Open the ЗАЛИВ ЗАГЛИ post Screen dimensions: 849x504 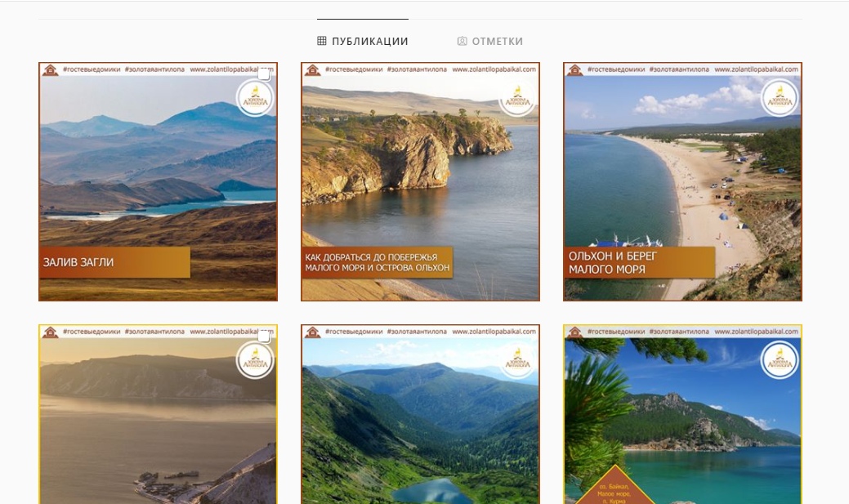click(158, 181)
